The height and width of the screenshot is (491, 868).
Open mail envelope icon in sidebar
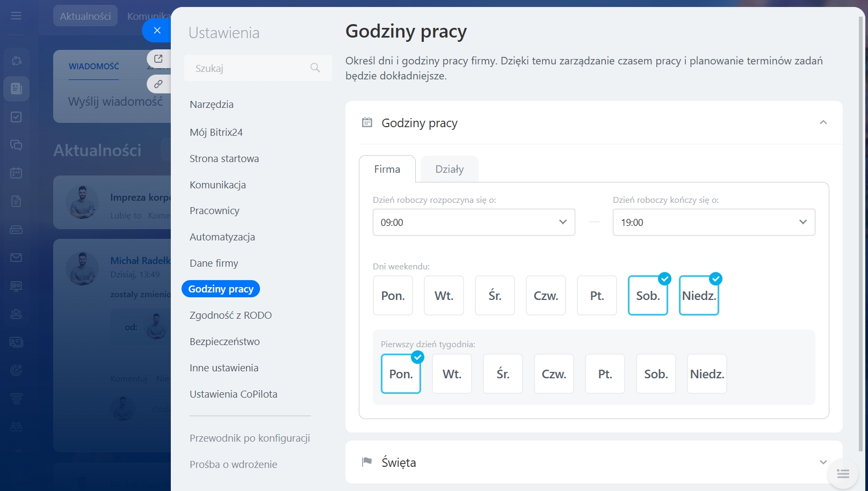[x=16, y=258]
